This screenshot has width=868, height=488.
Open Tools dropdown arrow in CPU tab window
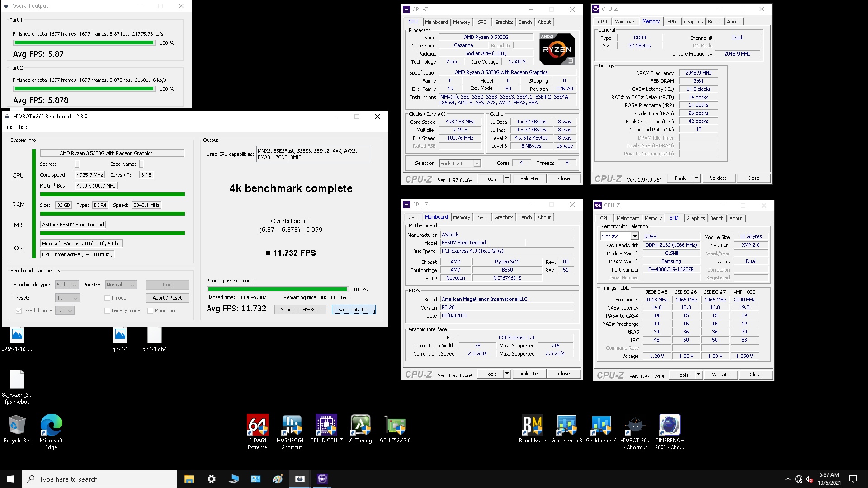click(x=507, y=178)
